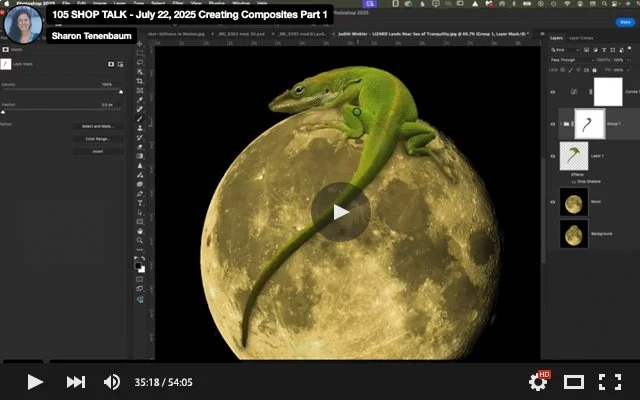Open the Filter menu in menu bar
640x400 pixels.
point(178,3)
